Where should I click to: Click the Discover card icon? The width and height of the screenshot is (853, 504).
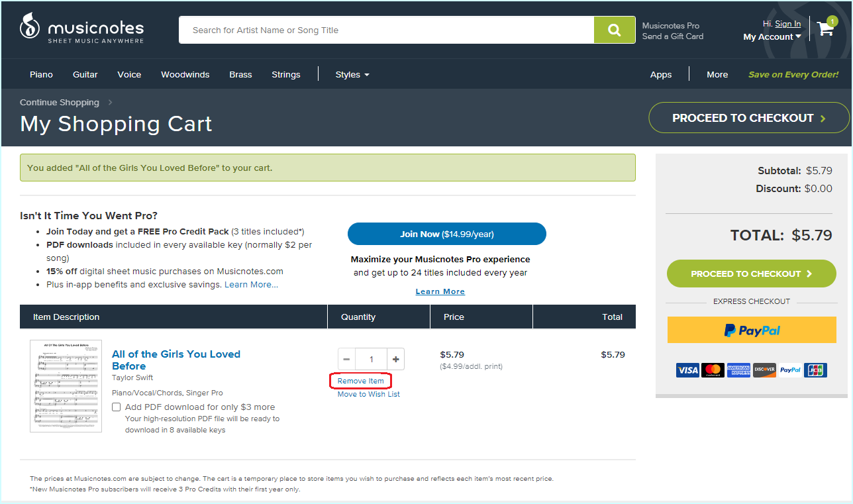pyautogui.click(x=764, y=370)
